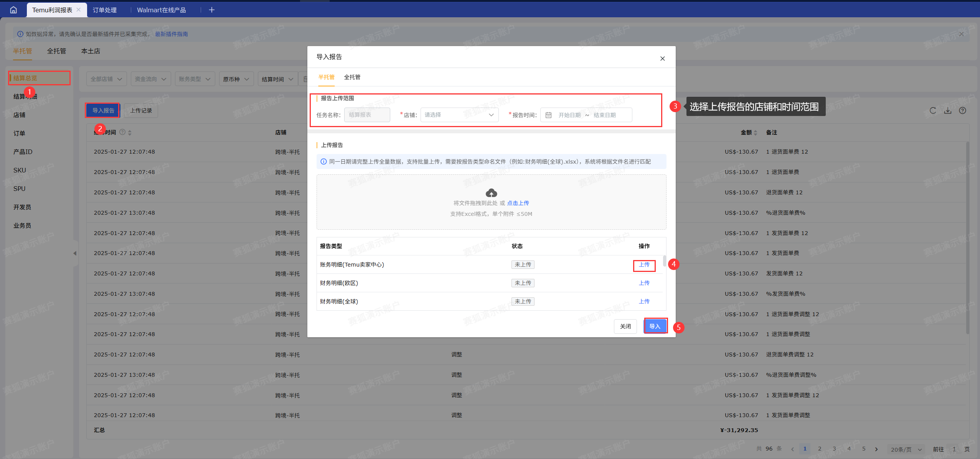Click the cloud upload icon
Image resolution: width=980 pixels, height=459 pixels.
[491, 193]
